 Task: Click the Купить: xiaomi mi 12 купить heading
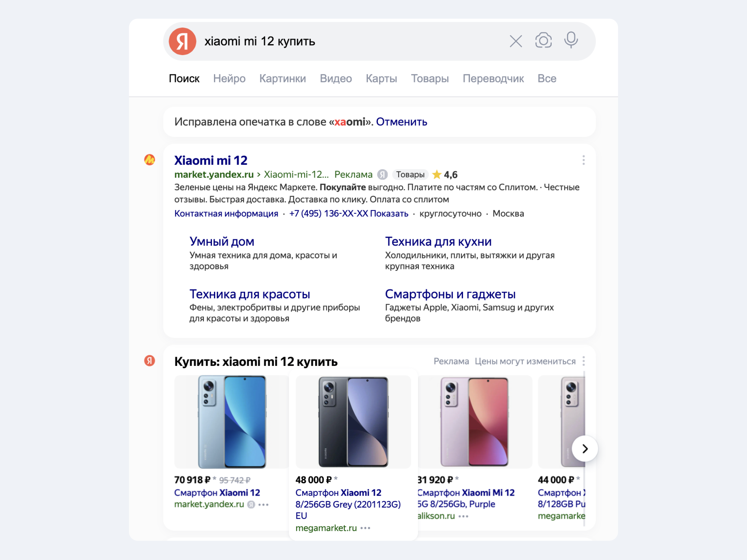[256, 361]
